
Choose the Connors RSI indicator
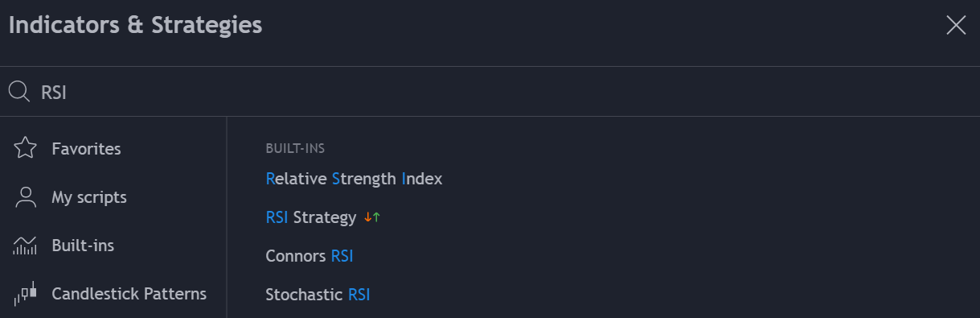click(310, 256)
